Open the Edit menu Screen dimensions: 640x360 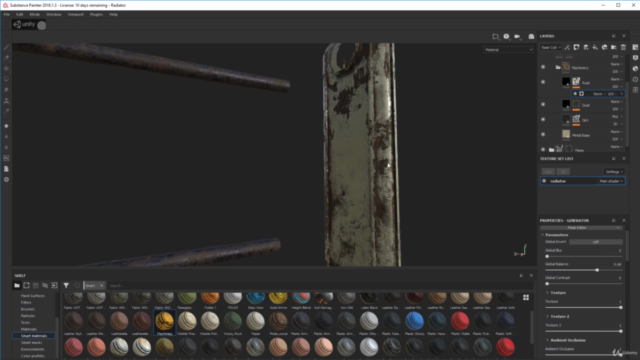click(19, 14)
